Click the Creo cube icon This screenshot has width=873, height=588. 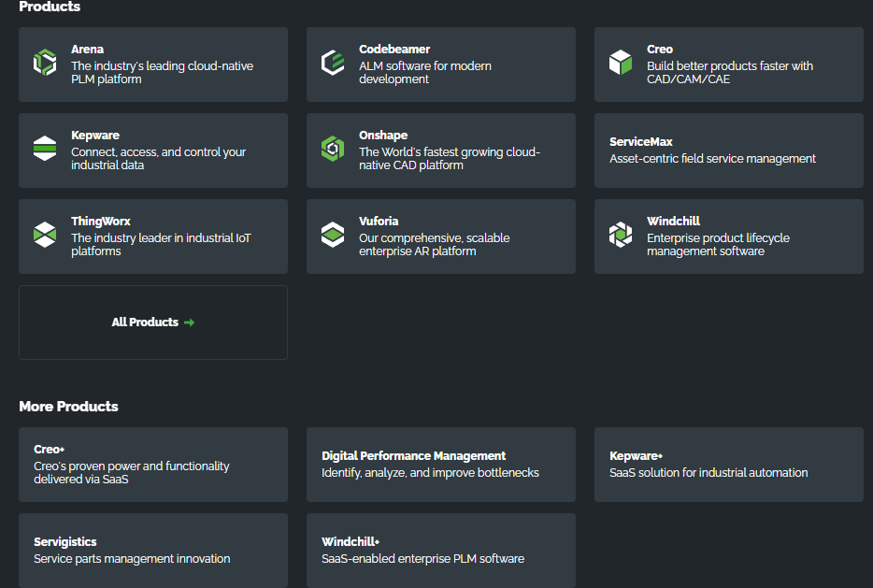(x=621, y=64)
